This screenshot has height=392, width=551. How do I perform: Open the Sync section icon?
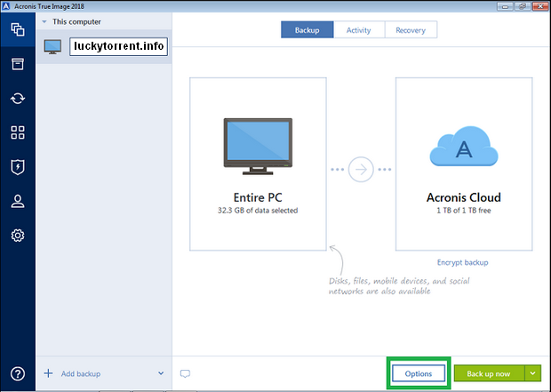coord(18,98)
